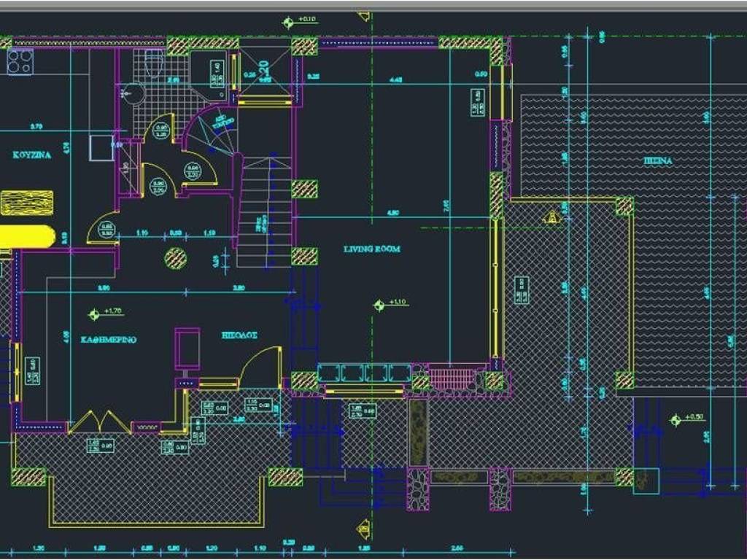Select the +1.10 elevation marker in living room
Image resolution: width=747 pixels, height=560 pixels.
tap(378, 304)
